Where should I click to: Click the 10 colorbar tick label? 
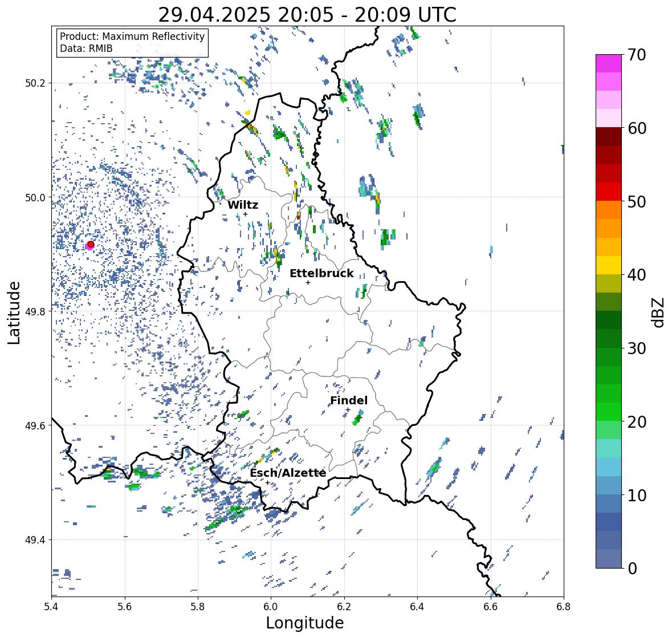tap(637, 495)
